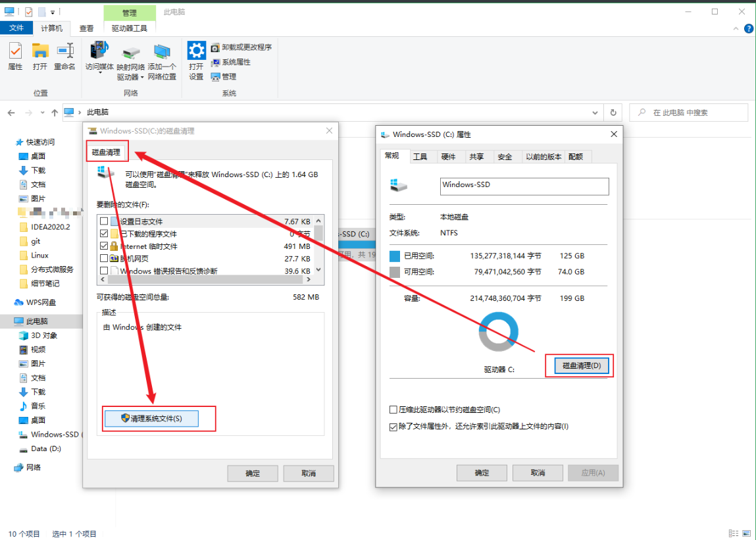Click file list horizontal scroll right arrow
The image size is (756, 540).
309,279
